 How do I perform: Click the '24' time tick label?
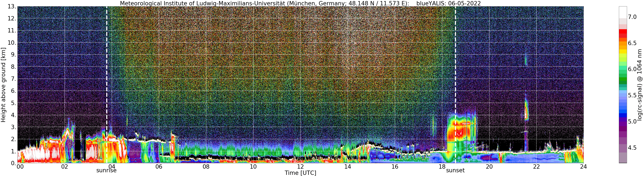tap(583, 167)
